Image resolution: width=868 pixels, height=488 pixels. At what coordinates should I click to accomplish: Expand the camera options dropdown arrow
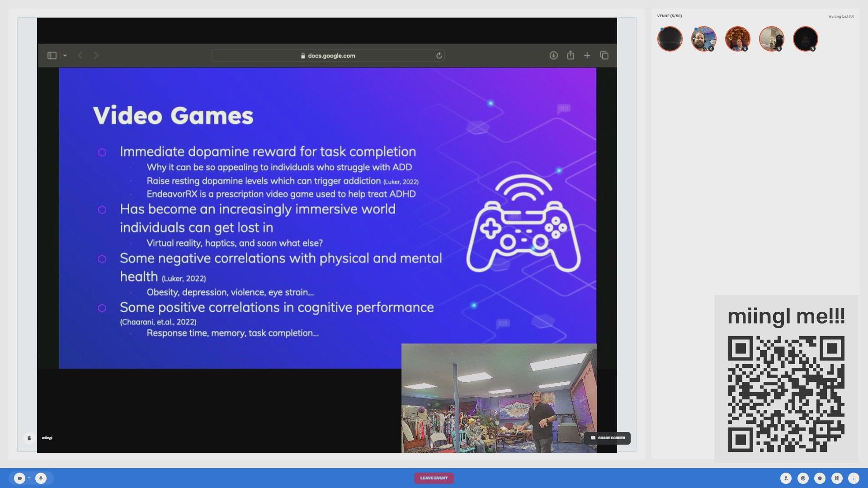[x=29, y=478]
